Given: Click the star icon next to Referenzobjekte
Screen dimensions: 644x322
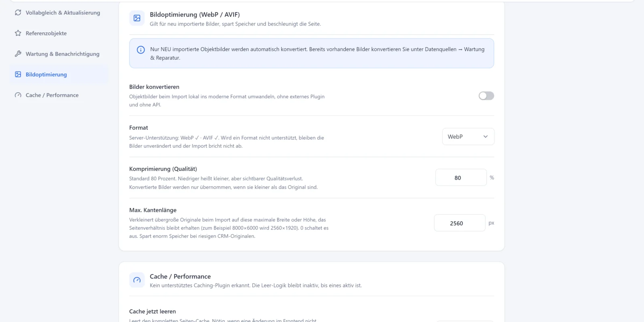Looking at the screenshot, I should 18,33.
